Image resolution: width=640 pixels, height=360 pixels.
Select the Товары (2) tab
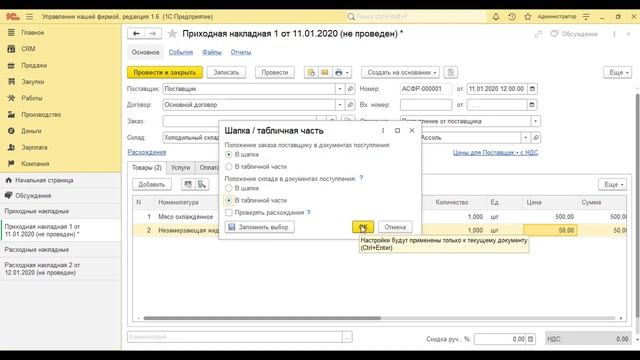(147, 168)
